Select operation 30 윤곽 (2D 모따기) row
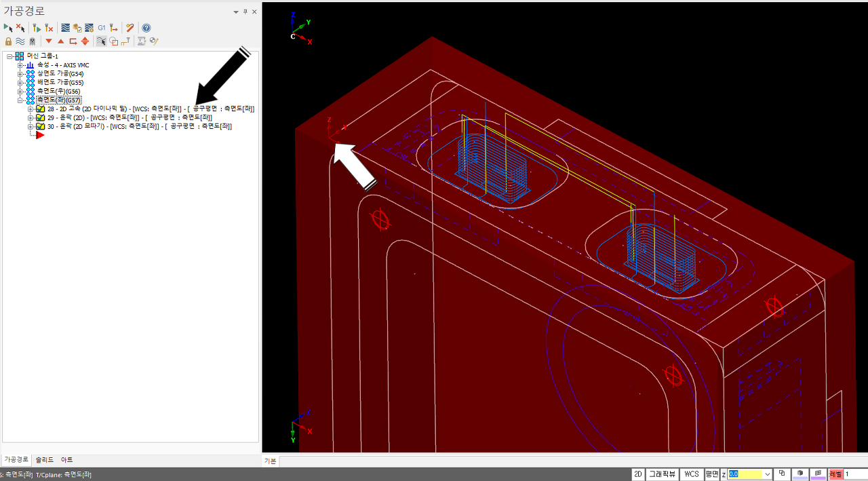Image resolution: width=868 pixels, height=481 pixels. point(139,127)
